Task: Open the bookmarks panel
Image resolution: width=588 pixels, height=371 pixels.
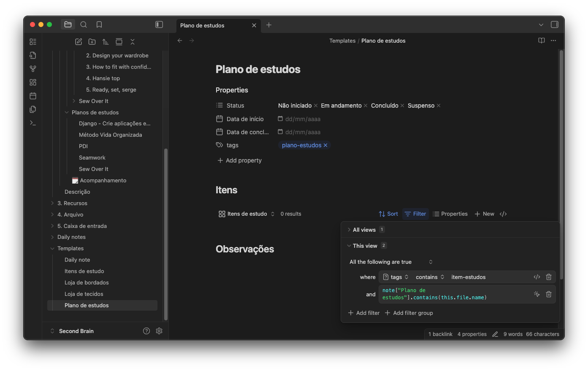Action: [99, 25]
